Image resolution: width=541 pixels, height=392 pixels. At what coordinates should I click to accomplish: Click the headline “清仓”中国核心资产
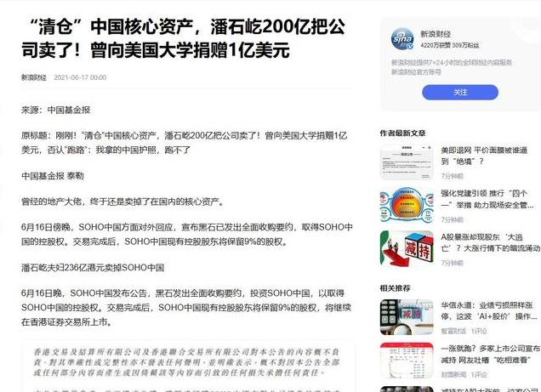[184, 38]
